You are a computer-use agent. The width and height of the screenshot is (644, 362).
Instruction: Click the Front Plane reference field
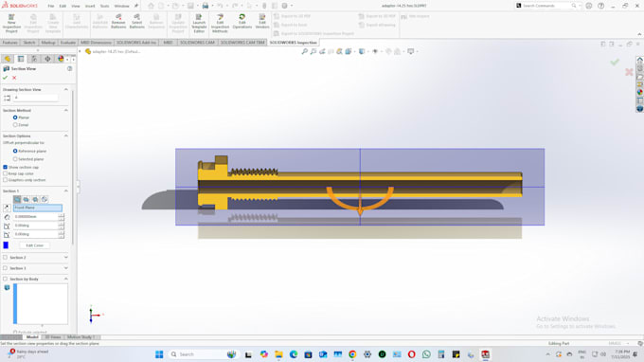click(37, 208)
